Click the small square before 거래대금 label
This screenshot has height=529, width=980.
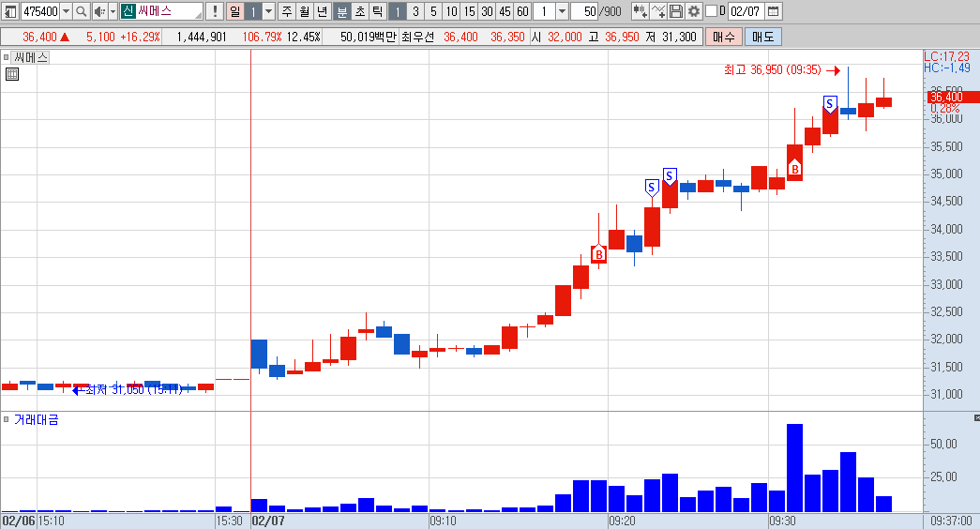click(x=7, y=419)
